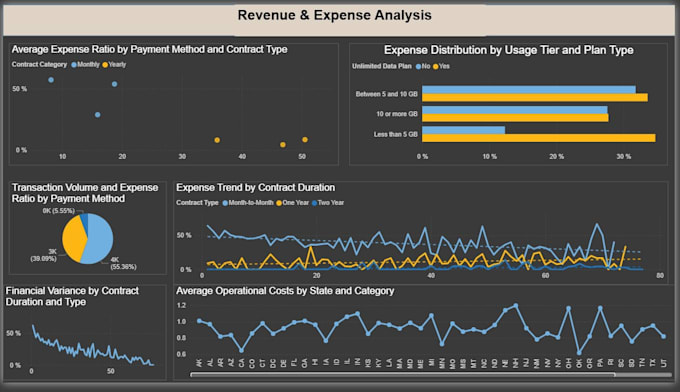
Task: Select the yellow bar for Between 5 and 10 GB
Action: point(535,98)
